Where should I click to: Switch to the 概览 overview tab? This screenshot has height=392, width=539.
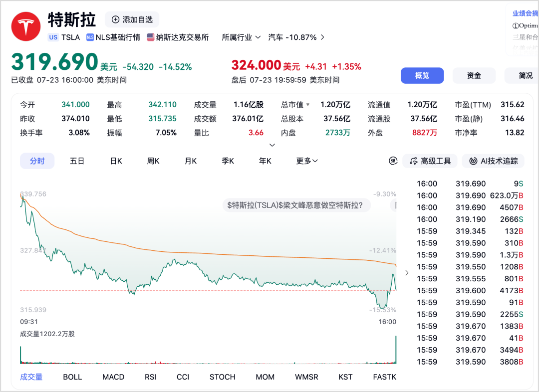tap(422, 76)
